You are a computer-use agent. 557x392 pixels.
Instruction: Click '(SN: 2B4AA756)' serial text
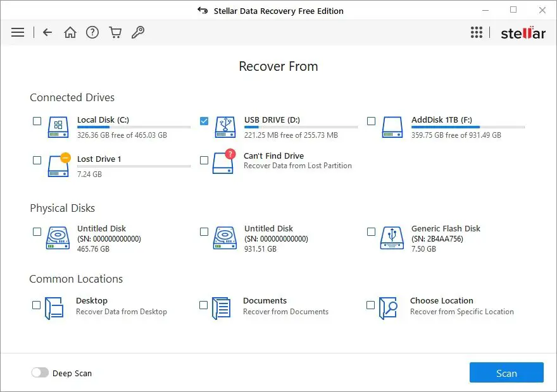click(437, 239)
